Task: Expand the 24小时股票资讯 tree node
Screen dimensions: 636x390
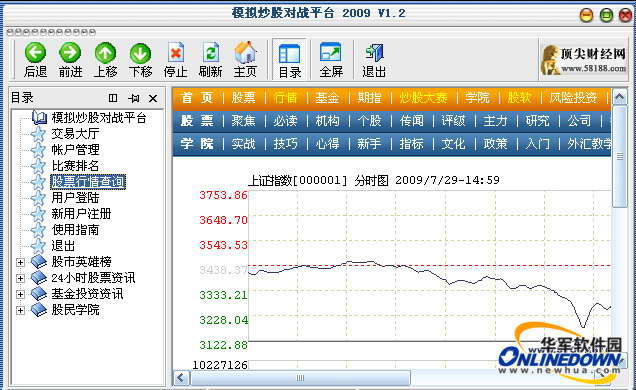Action: coord(20,278)
